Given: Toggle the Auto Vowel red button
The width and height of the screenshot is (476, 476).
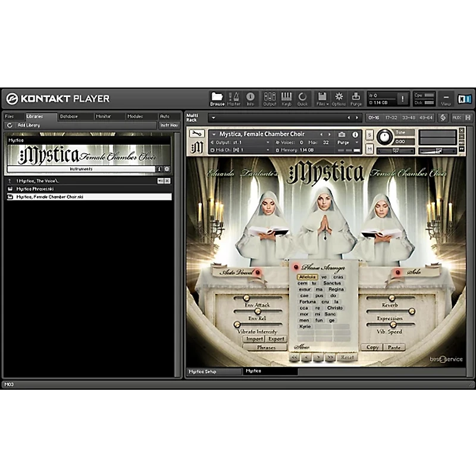Looking at the screenshot, I should pos(258,273).
